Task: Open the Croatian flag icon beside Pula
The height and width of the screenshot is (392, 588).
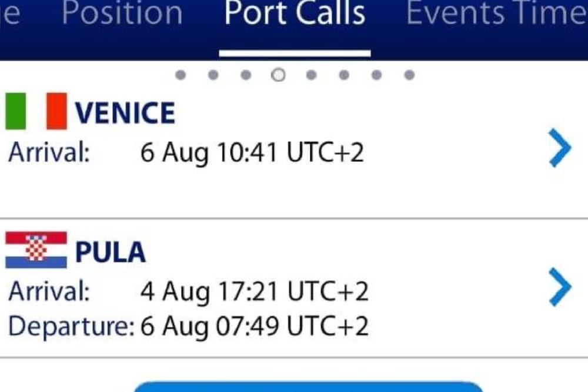Action: (36, 250)
